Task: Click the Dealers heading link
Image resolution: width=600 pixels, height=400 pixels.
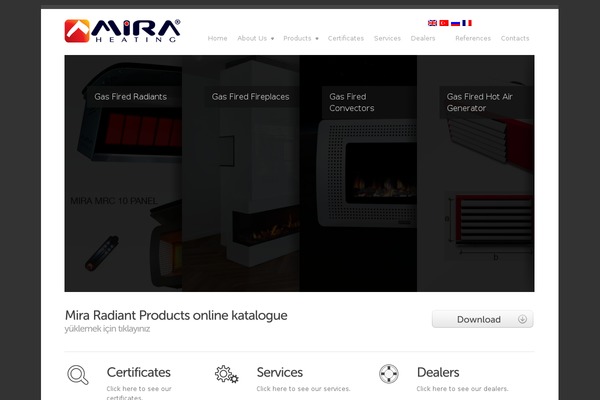Action: point(438,372)
